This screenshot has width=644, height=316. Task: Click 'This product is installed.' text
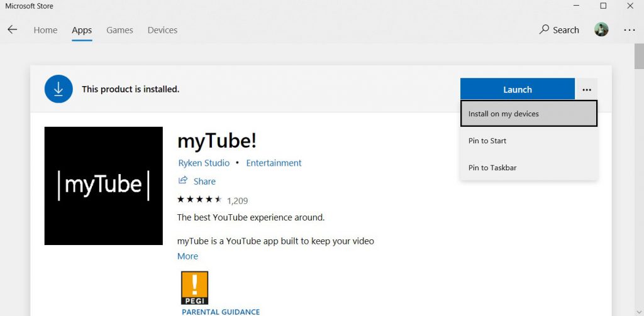(131, 89)
